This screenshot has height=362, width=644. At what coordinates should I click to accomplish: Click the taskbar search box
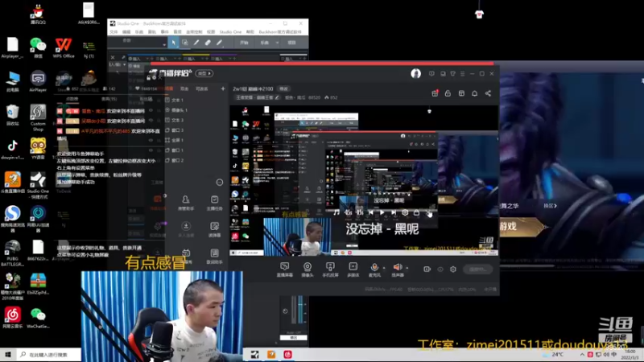(x=49, y=354)
